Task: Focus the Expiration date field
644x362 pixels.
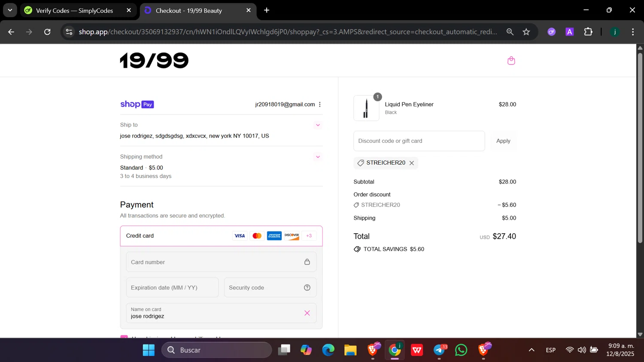Action: [x=172, y=288]
